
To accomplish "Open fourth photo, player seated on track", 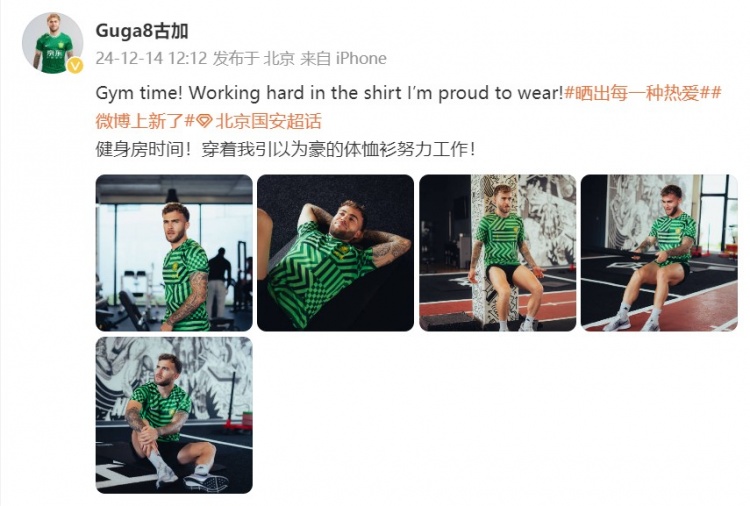I will [659, 253].
